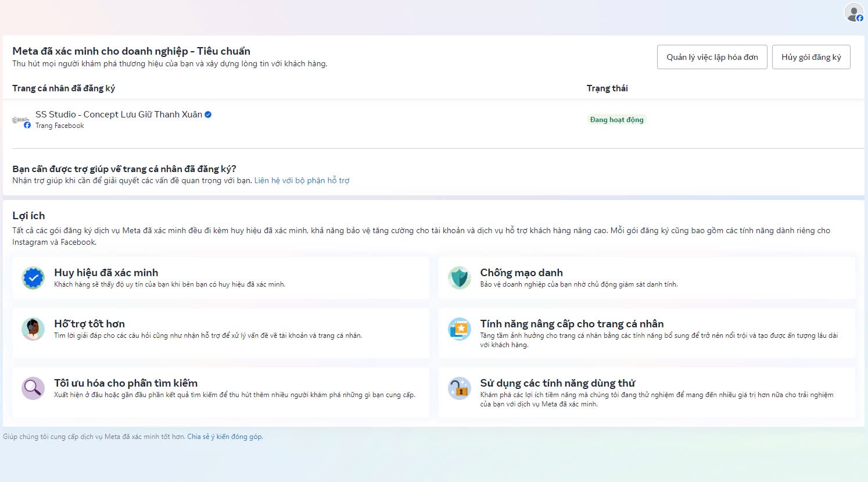Screen dimensions: 868x482
Task: Click the Facebook logo beside Trang Facebook
Action: (x=27, y=125)
